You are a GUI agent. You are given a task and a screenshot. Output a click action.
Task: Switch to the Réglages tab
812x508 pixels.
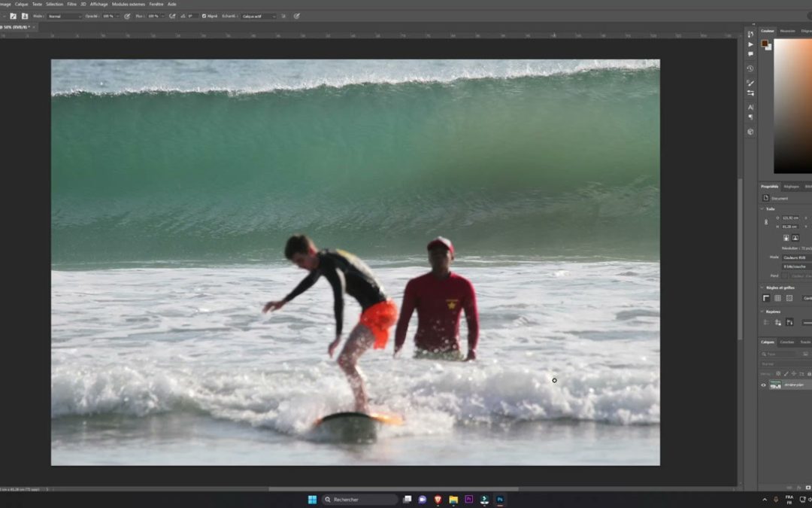coord(791,187)
